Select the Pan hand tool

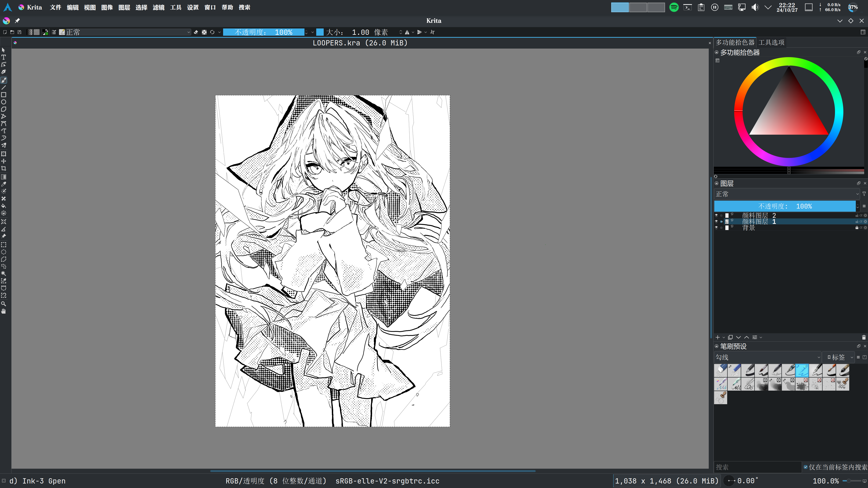(4, 311)
